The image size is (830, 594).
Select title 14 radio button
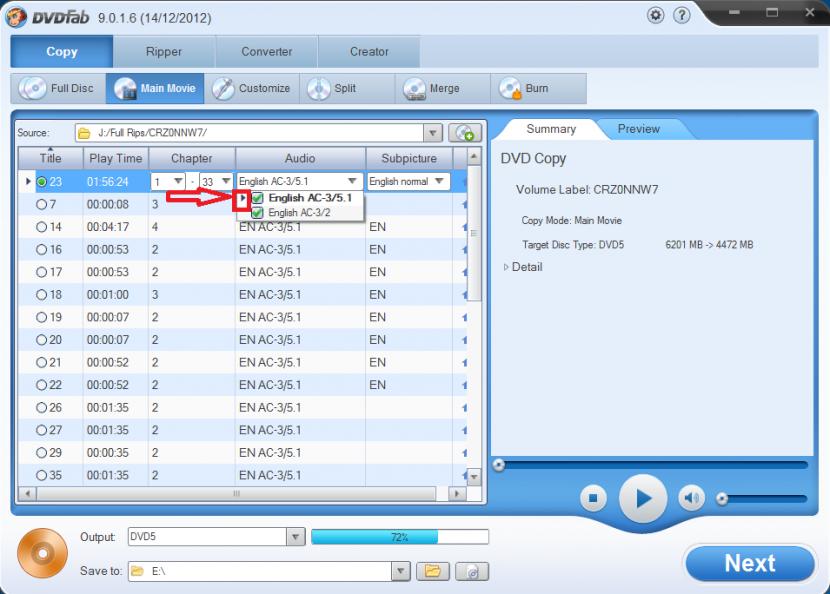click(42, 227)
